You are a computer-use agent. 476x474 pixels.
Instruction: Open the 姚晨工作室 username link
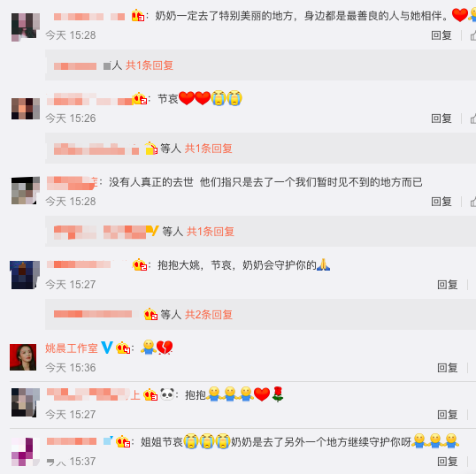tap(72, 348)
